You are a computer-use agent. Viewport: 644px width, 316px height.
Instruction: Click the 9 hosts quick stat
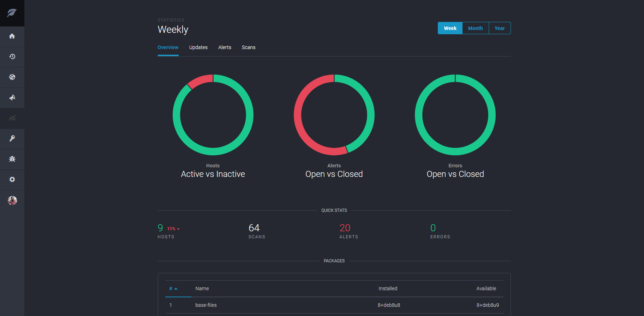(160, 228)
